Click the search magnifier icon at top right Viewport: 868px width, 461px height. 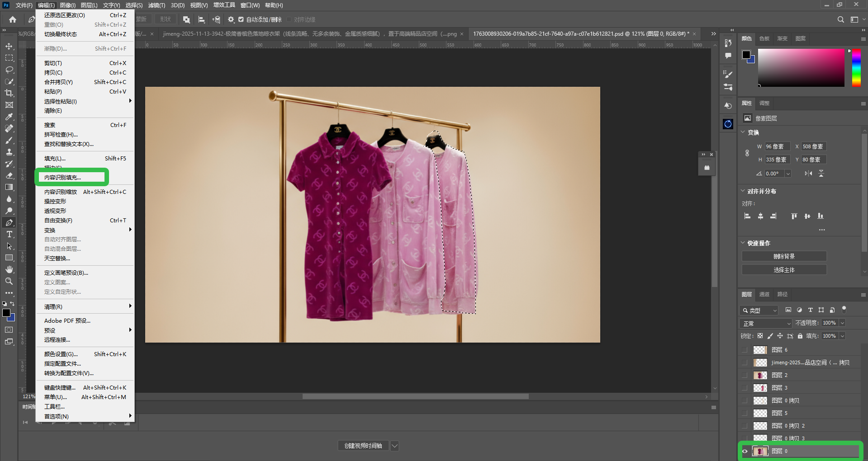840,19
